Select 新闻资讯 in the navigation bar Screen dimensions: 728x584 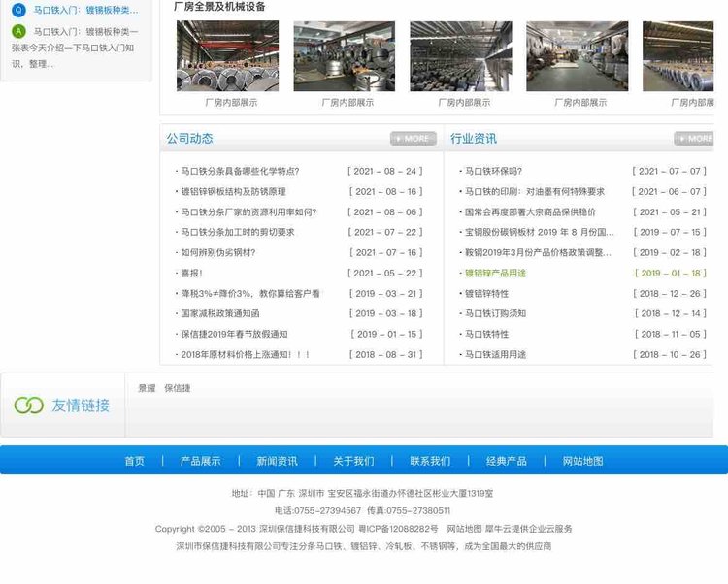(x=277, y=461)
